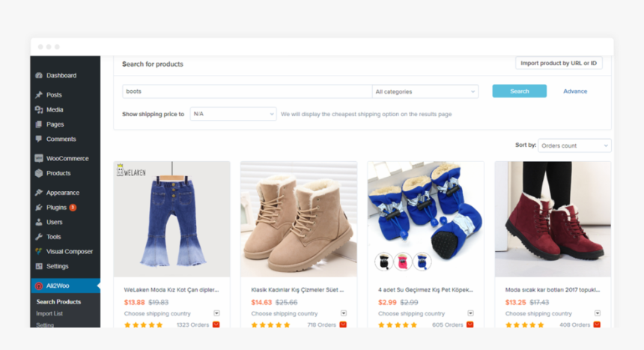Open the Dashboard sidebar icon
The image size is (644, 350).
pos(38,76)
